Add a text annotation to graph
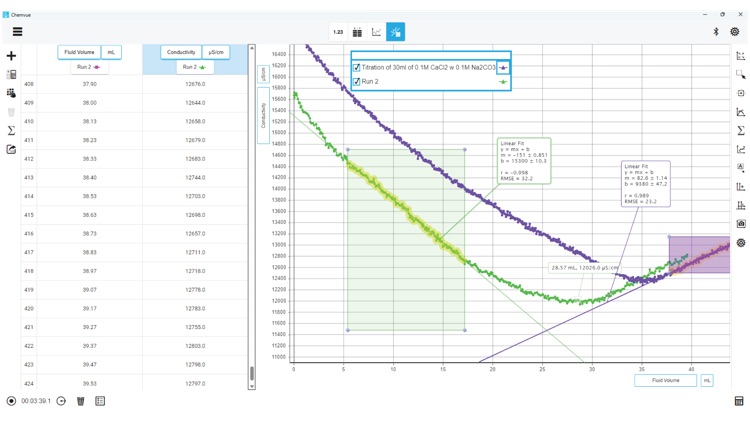This screenshot has height=422, width=750. coord(740,167)
